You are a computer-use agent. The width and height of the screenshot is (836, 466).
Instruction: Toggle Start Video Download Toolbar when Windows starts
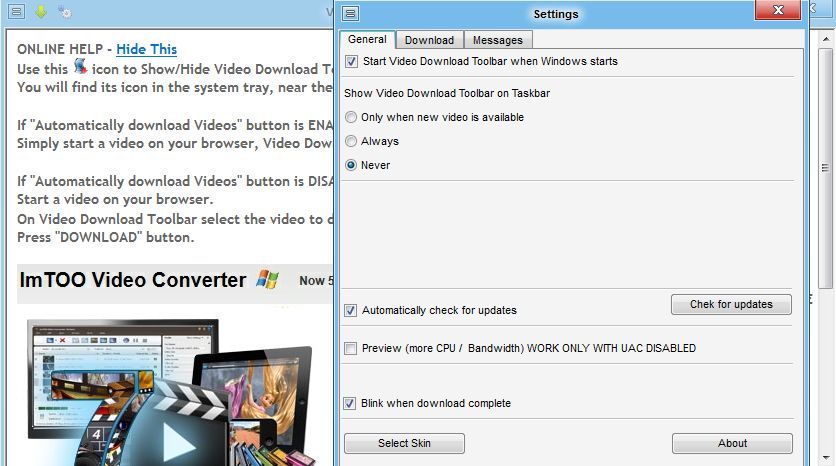[351, 61]
